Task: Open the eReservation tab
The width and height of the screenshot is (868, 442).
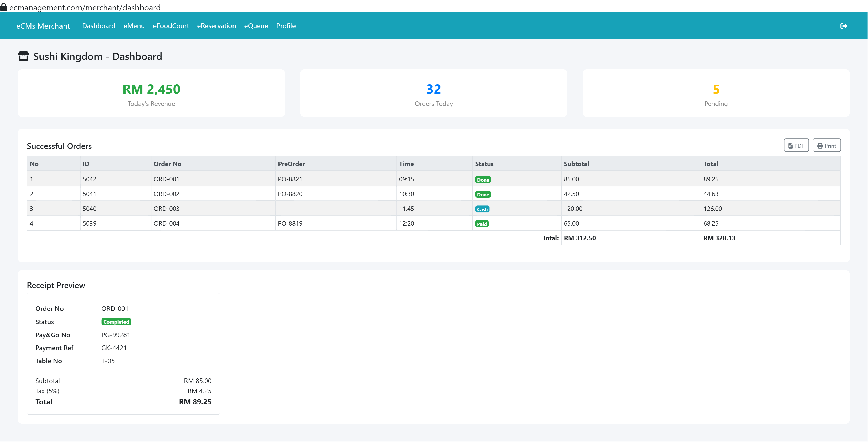Action: click(216, 26)
